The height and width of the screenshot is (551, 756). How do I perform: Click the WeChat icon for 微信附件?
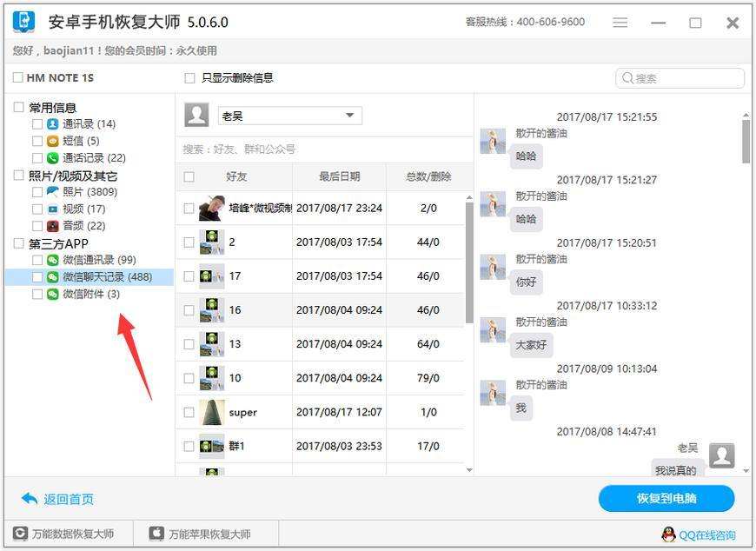point(52,294)
